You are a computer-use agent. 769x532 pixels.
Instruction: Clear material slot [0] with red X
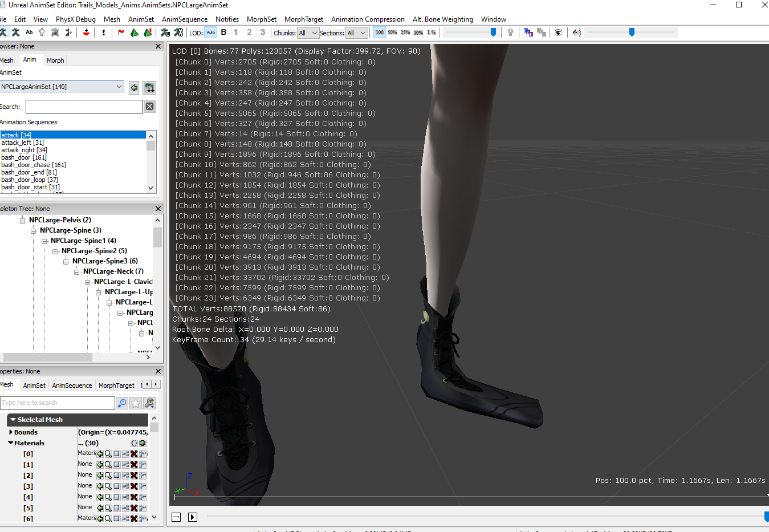134,454
